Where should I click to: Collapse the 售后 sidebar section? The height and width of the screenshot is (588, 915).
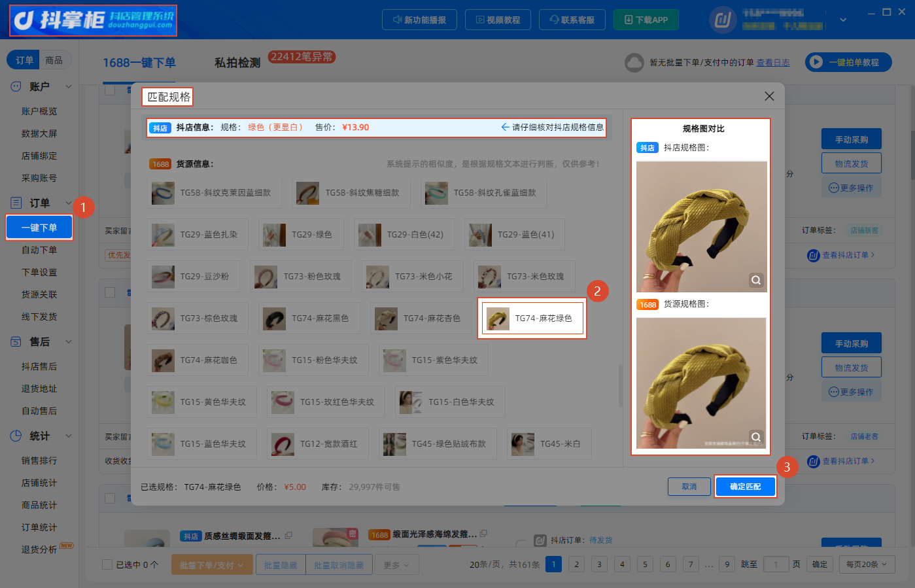[68, 341]
